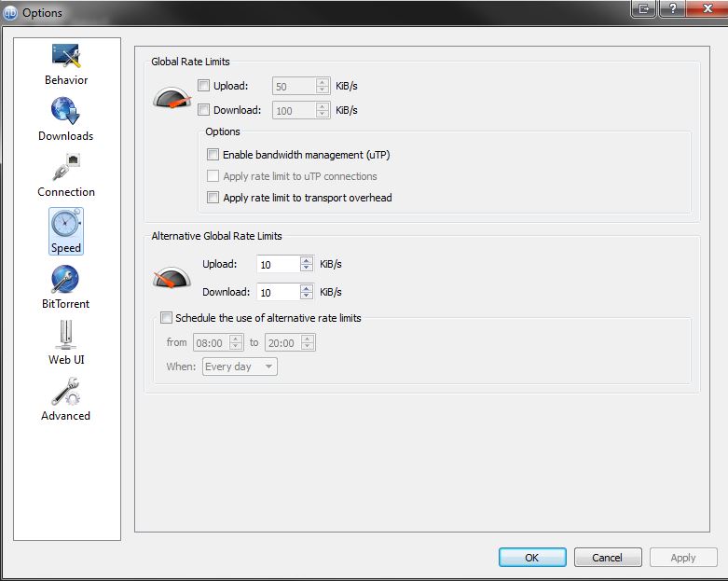This screenshot has width=728, height=581.
Task: Increase alternative Download limit with up arrow
Action: [307, 288]
